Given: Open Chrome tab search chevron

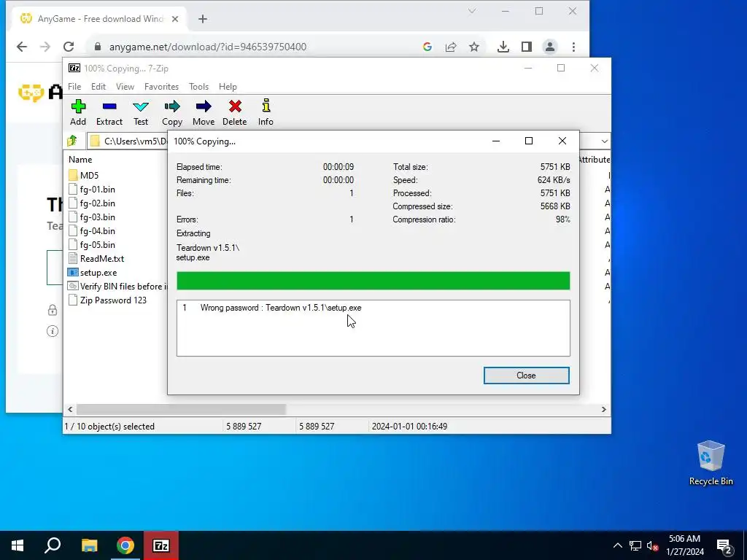Looking at the screenshot, I should pyautogui.click(x=472, y=11).
